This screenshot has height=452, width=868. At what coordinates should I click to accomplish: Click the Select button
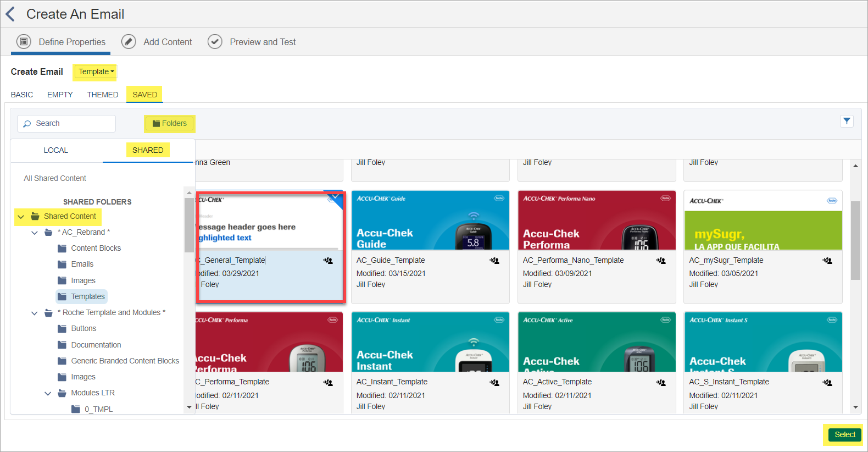(844, 434)
